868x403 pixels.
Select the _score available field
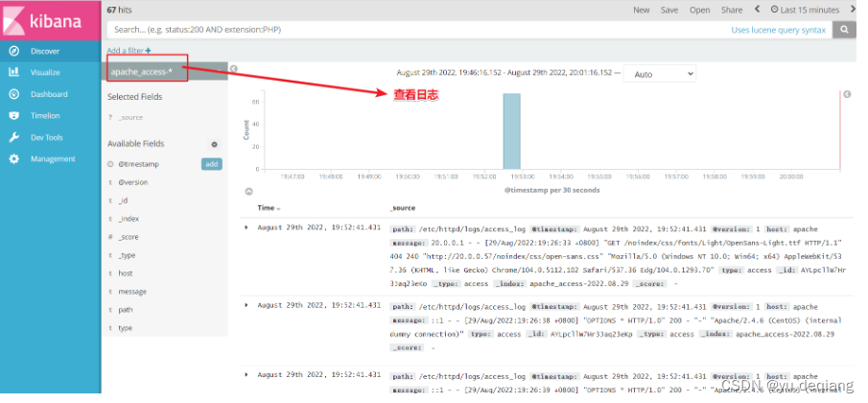pos(129,237)
